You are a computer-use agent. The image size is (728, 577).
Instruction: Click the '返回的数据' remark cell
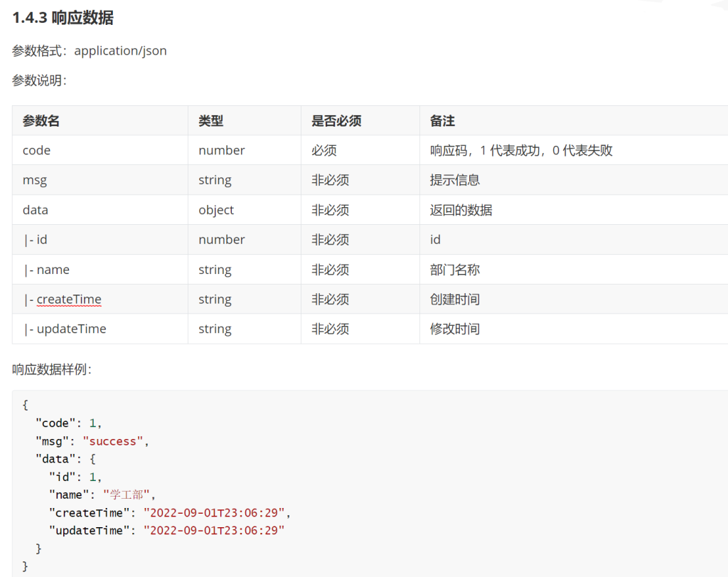[x=461, y=210]
